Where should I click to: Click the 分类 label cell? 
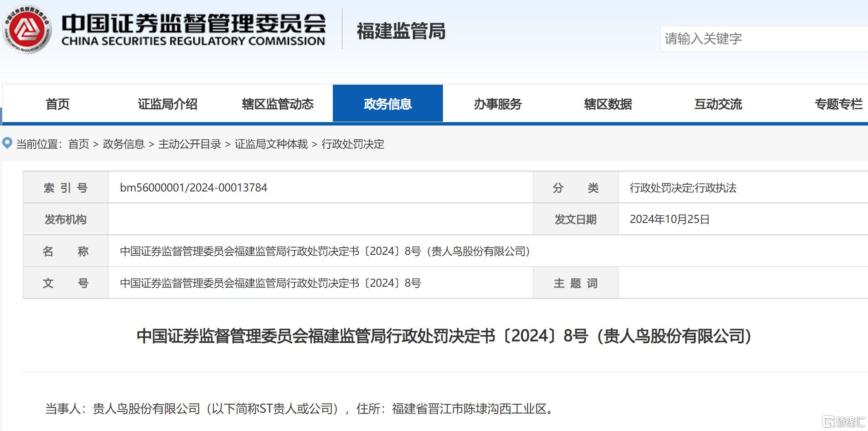pos(576,188)
